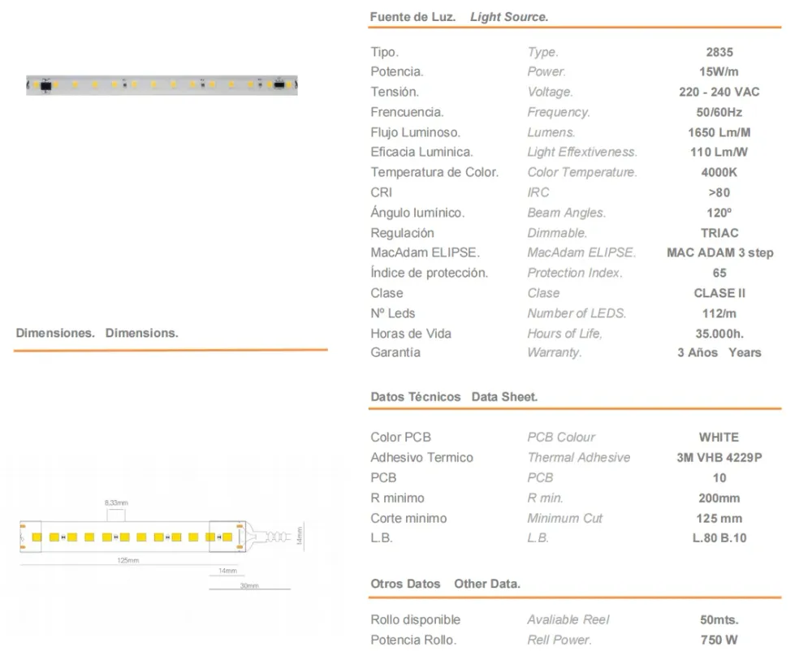Click the 'Eficacia Luminica.' label

pos(421,152)
